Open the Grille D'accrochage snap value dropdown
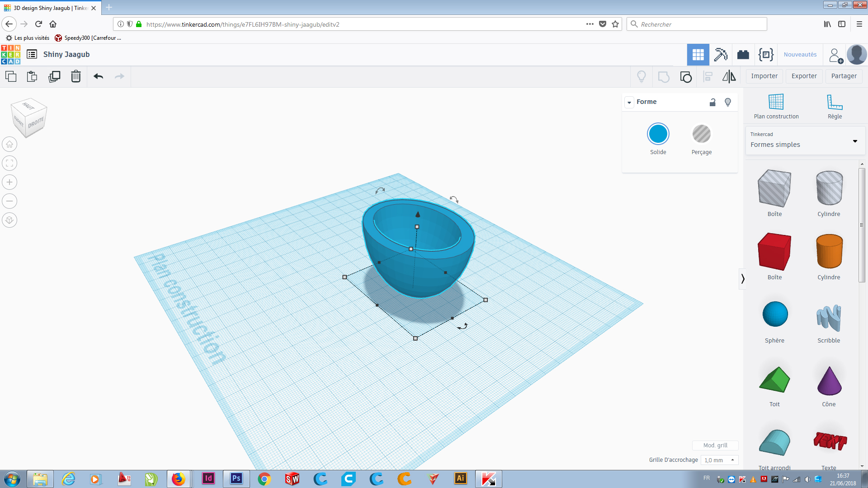Screen dimensions: 868x488 pyautogui.click(x=719, y=460)
